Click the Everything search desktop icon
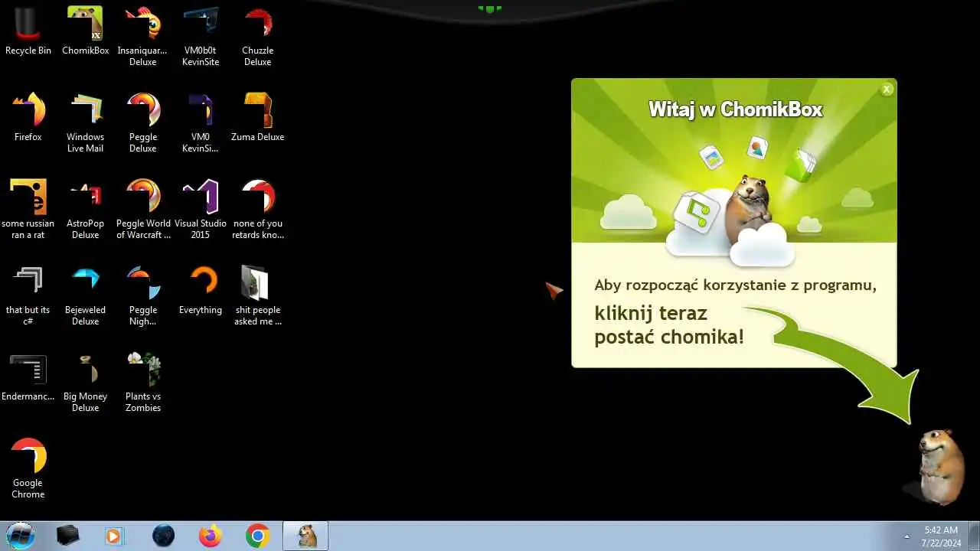 pyautogui.click(x=201, y=290)
